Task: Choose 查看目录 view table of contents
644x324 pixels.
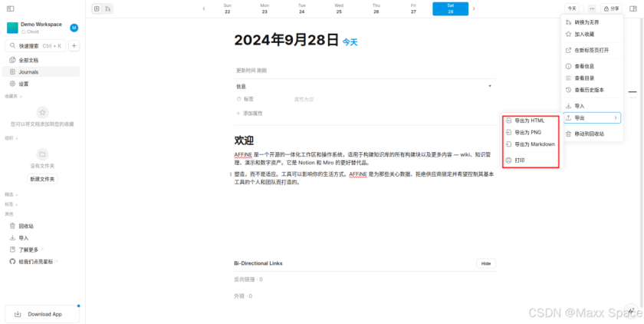Action: pos(592,78)
